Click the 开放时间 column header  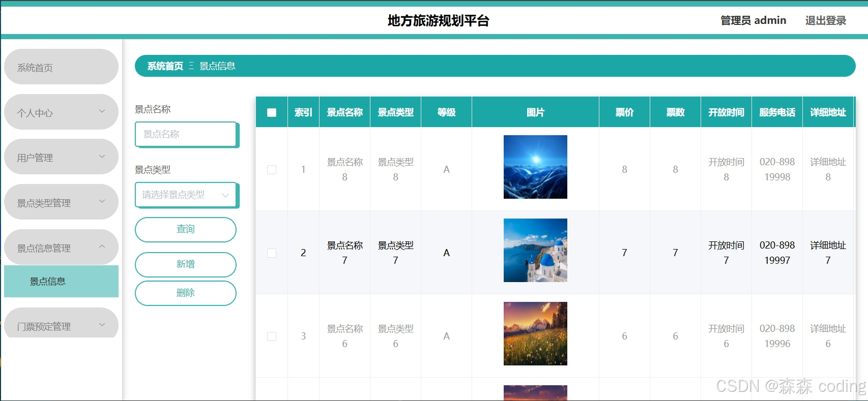pos(726,112)
